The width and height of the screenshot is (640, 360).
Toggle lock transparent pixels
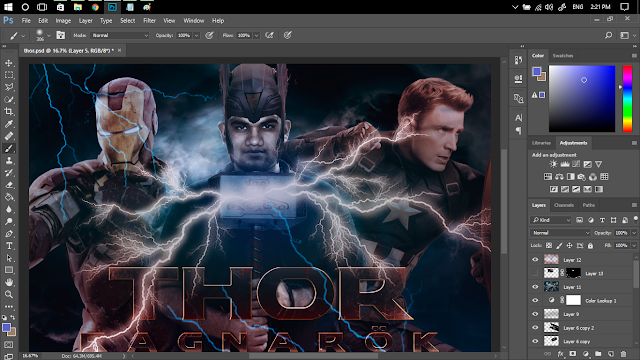549,246
